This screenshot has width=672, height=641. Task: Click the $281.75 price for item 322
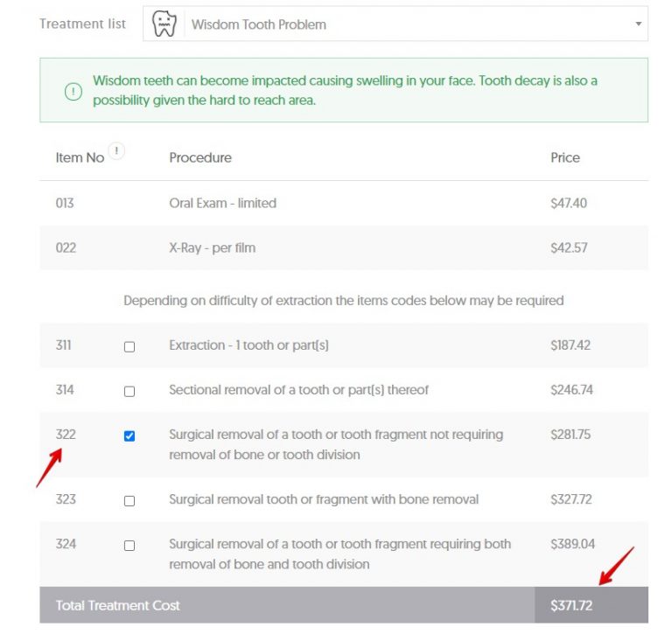click(x=570, y=435)
